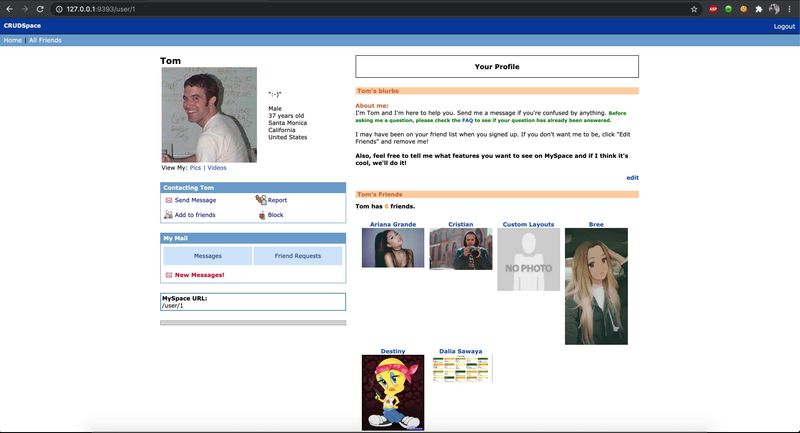Open Ariana Grande's friend photo
Viewport: 800px width, 433px height.
[x=393, y=248]
